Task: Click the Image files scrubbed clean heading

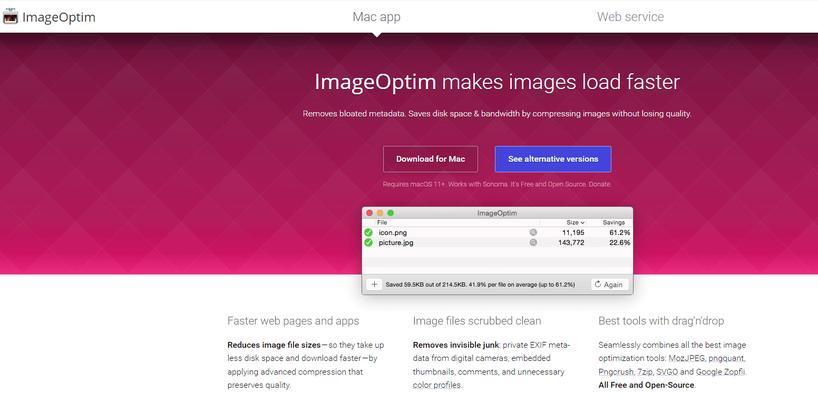Action: coord(477,321)
